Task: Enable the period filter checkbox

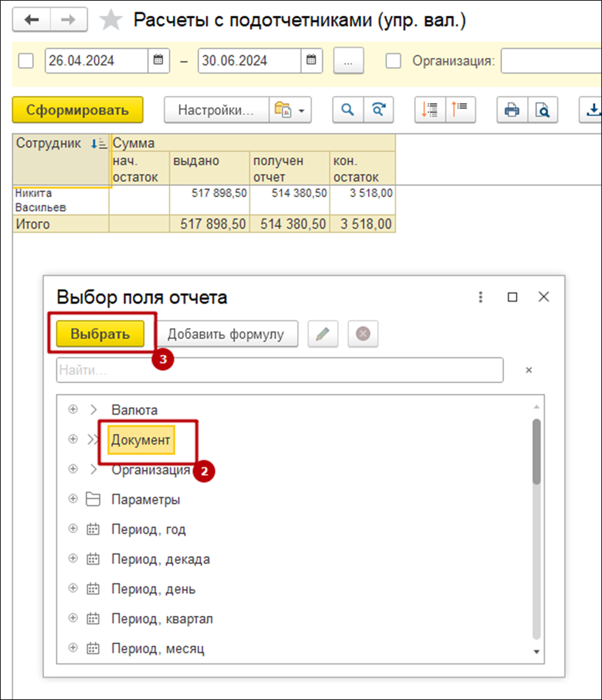Action: coord(26,61)
